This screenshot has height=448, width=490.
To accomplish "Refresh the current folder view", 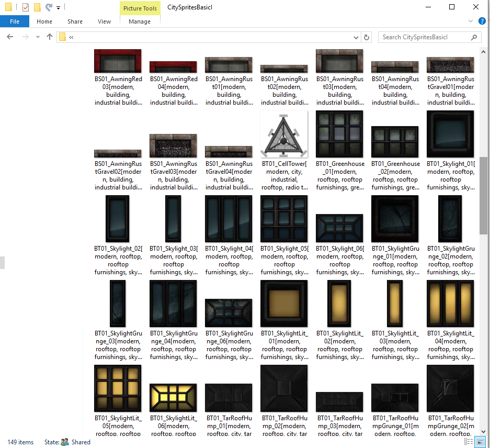I will [x=367, y=37].
